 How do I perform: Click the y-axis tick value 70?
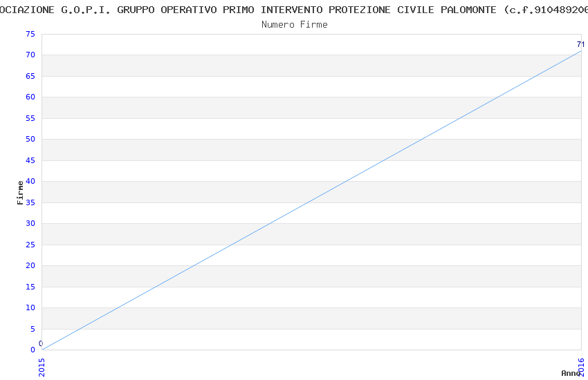pyautogui.click(x=30, y=55)
